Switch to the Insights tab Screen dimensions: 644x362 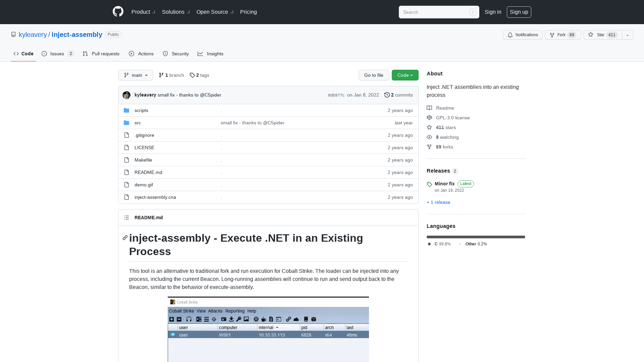click(x=211, y=54)
